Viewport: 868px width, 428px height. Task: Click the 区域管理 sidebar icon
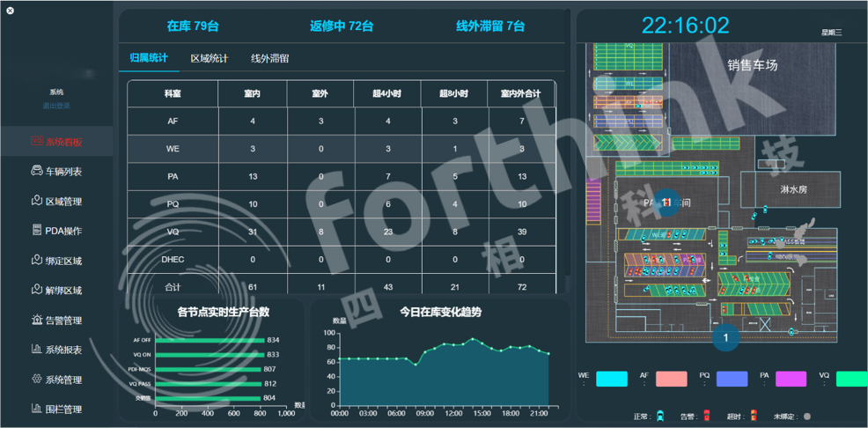(37, 202)
